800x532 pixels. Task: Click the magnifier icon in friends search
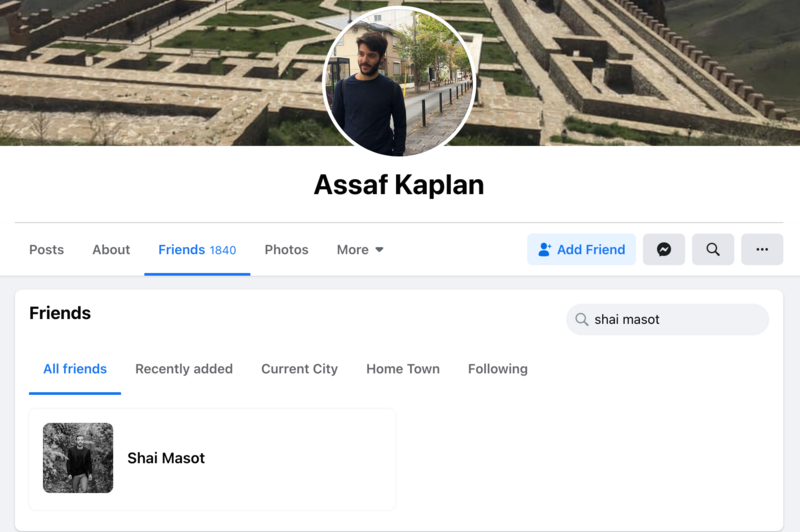click(581, 320)
